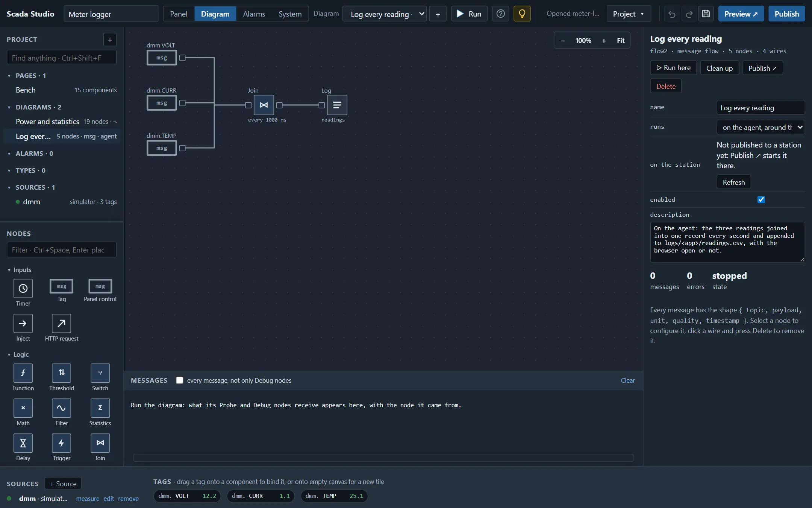
Task: Click the Run here button
Action: coord(673,68)
